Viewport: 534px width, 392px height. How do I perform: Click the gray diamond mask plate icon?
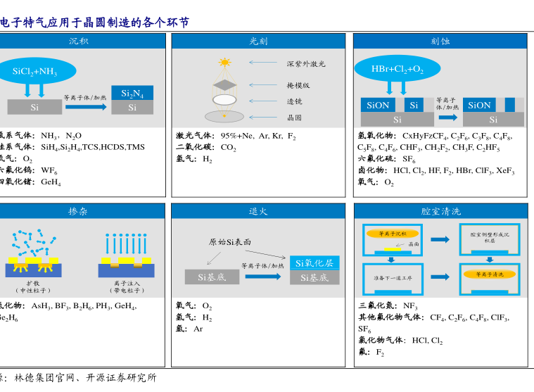[x=224, y=84]
